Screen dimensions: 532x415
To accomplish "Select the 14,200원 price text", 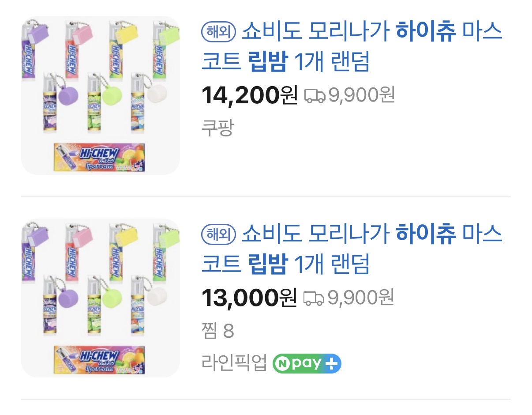I will (250, 96).
